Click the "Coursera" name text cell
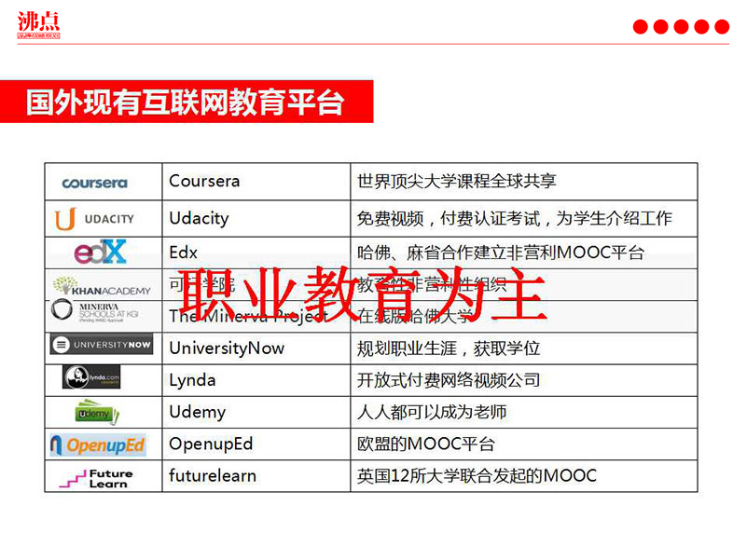Screen dimensions: 747x560 pos(204,181)
